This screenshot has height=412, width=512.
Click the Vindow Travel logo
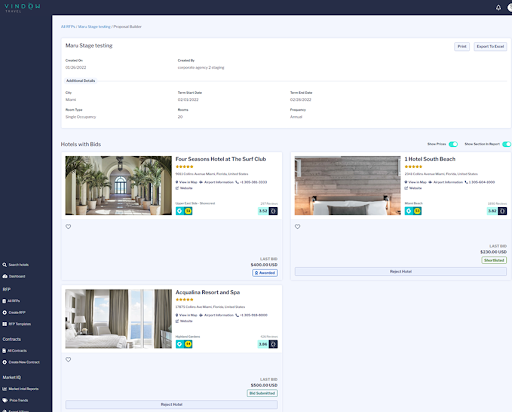(x=22, y=8)
